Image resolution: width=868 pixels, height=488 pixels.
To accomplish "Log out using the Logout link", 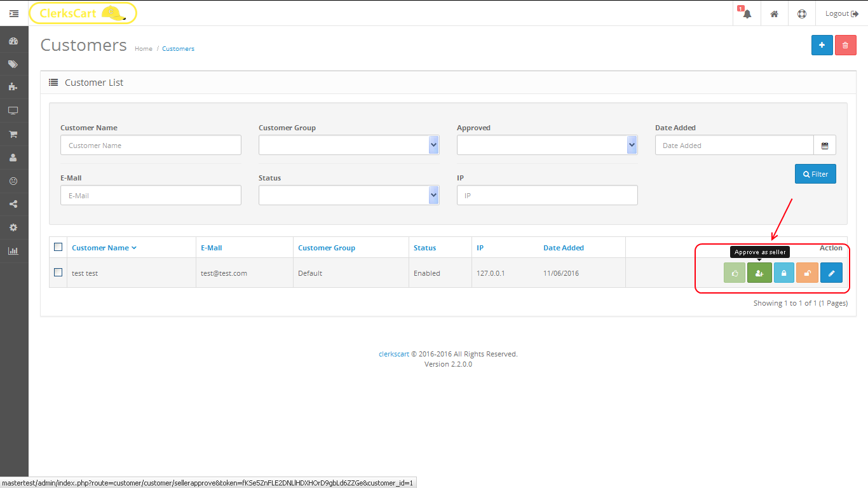I will [x=841, y=13].
